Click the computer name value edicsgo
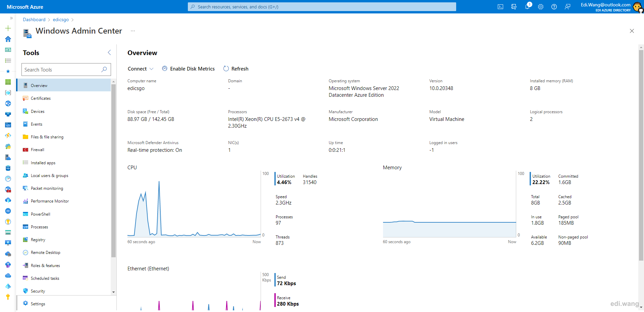 pyautogui.click(x=136, y=88)
